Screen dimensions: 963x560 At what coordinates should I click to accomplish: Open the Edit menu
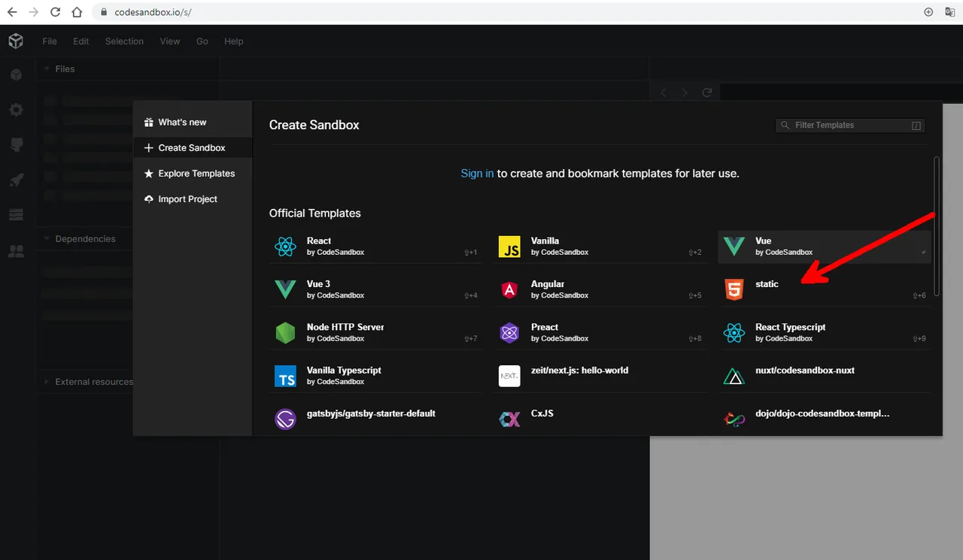(x=81, y=41)
